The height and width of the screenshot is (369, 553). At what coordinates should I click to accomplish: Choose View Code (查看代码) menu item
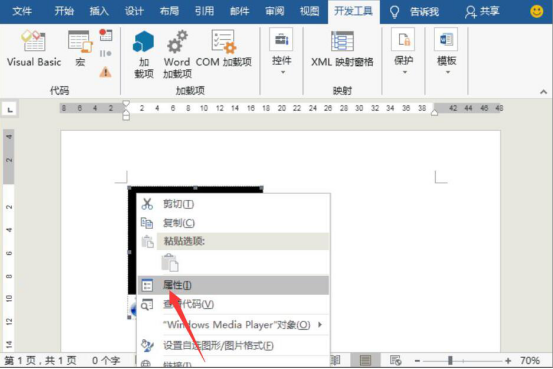pos(233,304)
